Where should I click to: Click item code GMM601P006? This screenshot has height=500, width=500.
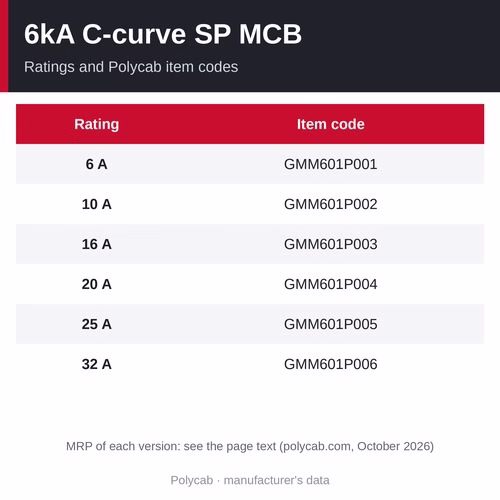pyautogui.click(x=331, y=364)
